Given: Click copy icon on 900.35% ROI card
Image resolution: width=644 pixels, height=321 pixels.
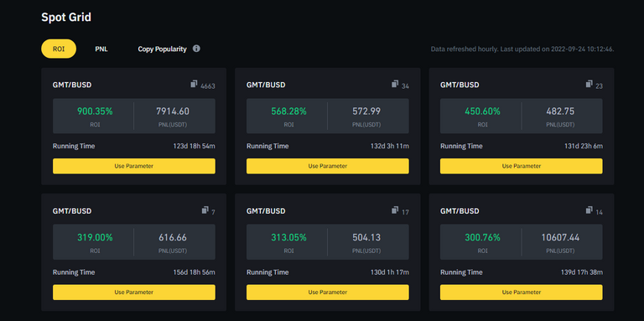Looking at the screenshot, I should (194, 84).
